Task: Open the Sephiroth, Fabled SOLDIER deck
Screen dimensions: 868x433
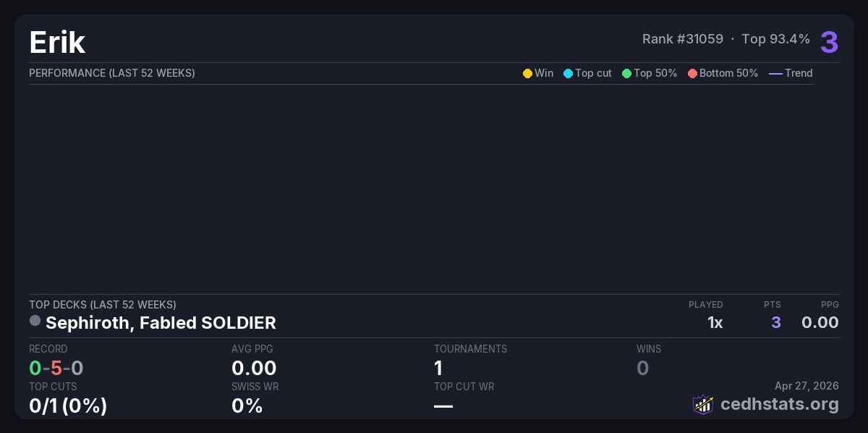Action: point(161,322)
